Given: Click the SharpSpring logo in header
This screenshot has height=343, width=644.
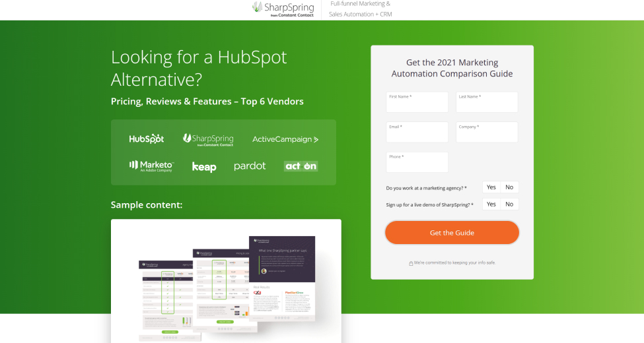Looking at the screenshot, I should [x=283, y=9].
